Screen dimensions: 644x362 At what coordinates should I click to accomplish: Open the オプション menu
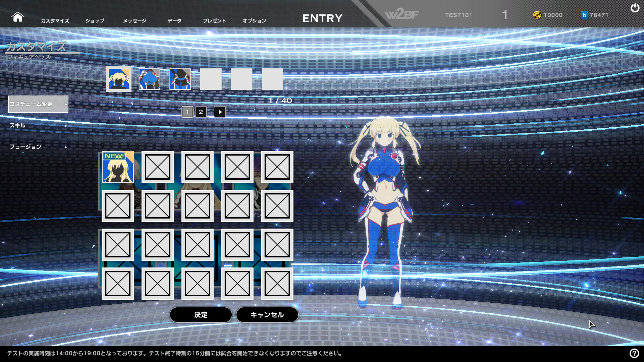254,20
